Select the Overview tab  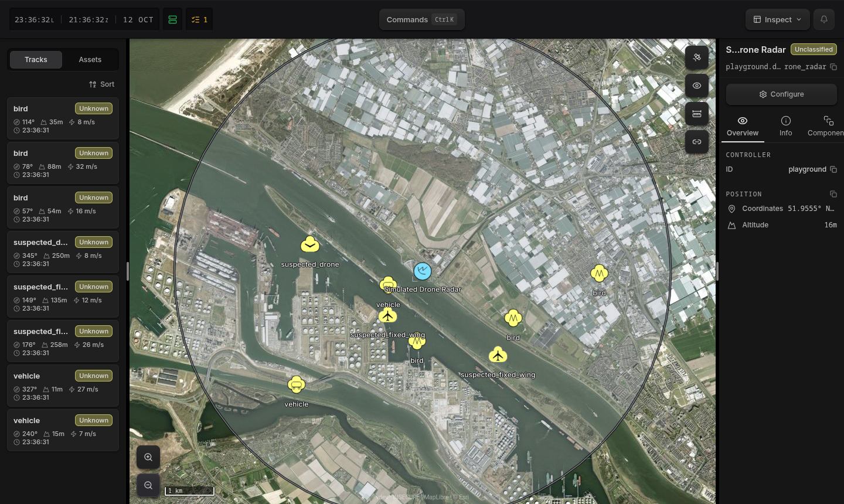pyautogui.click(x=743, y=126)
